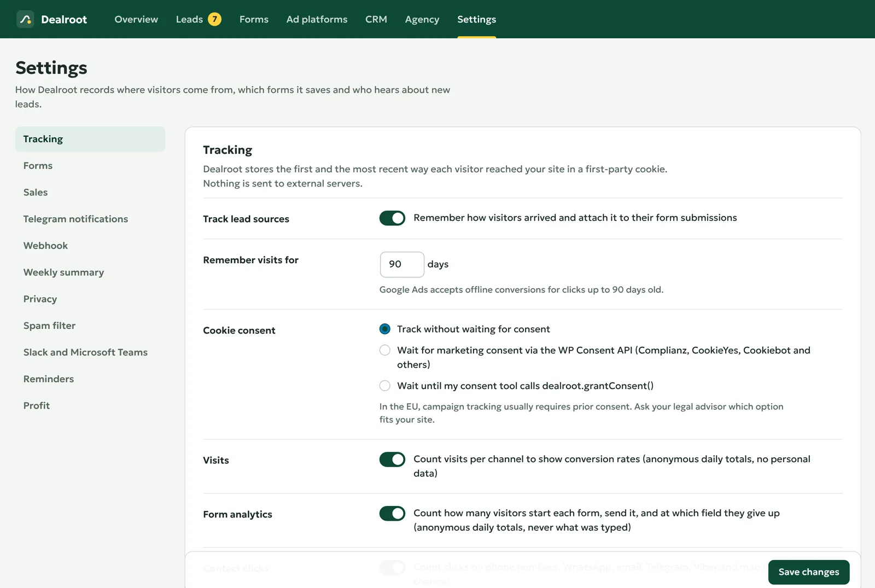Open the Leads badge showing 7

pos(215,19)
